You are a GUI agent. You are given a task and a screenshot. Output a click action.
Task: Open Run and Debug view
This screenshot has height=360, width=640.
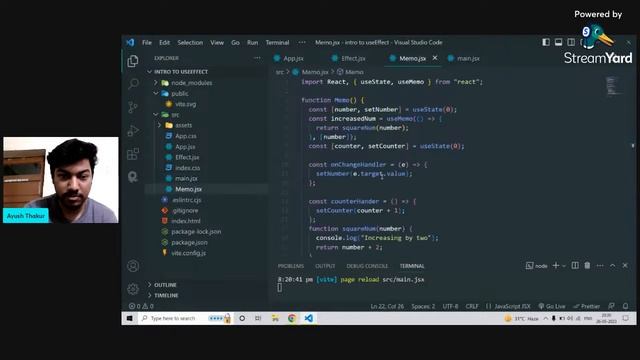click(133, 131)
